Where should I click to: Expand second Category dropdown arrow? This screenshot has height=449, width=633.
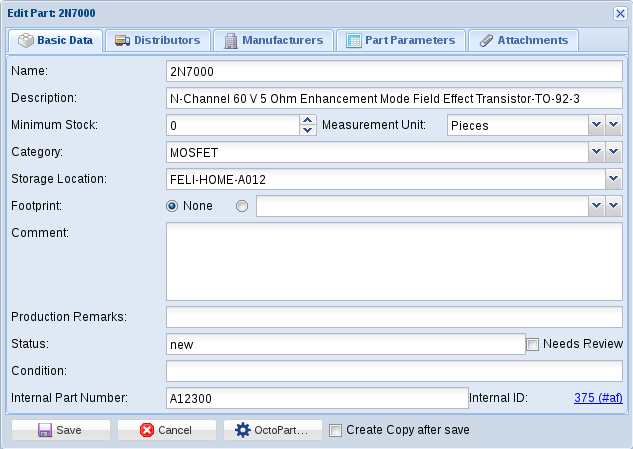point(614,152)
